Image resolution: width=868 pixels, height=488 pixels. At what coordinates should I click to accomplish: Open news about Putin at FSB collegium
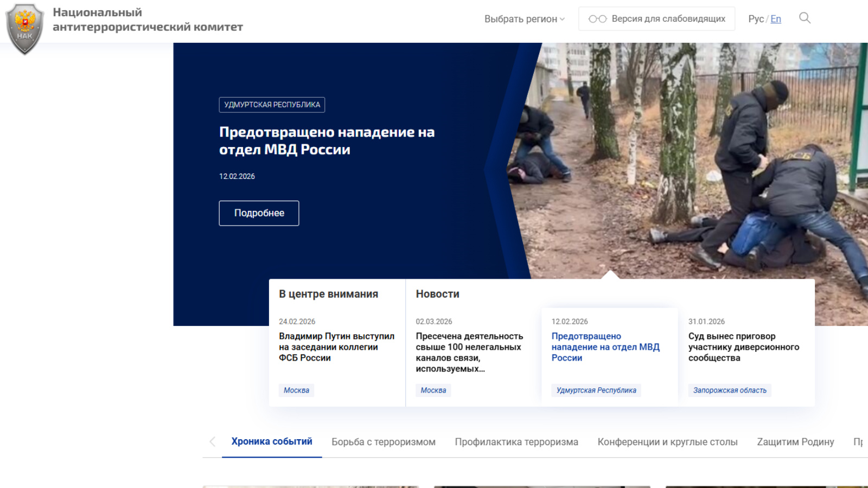pos(336,347)
